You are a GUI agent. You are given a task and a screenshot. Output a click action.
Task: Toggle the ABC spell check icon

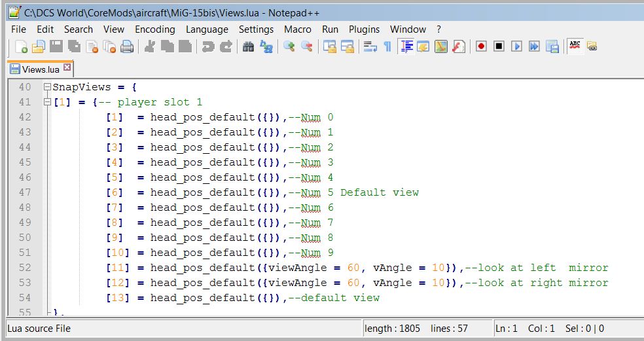coord(575,46)
